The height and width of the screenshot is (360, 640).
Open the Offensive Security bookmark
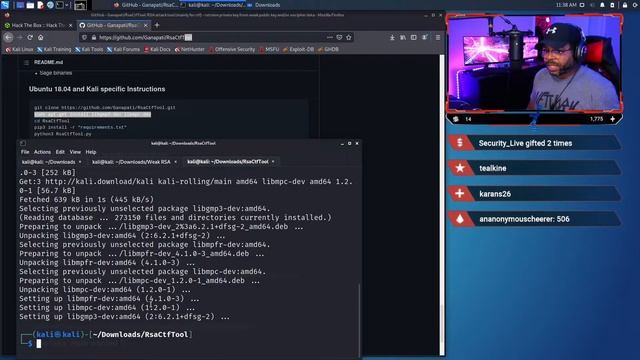(232, 49)
